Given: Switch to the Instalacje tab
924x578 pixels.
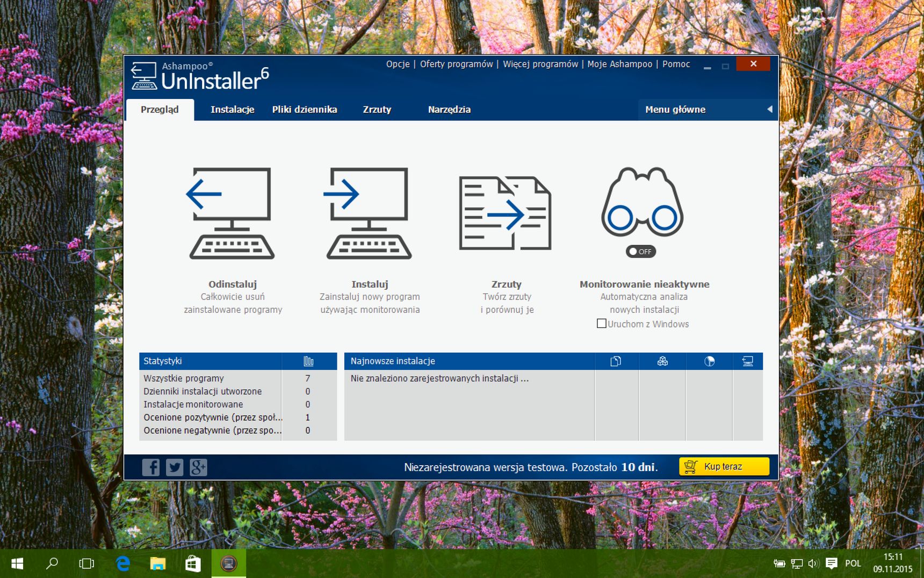Looking at the screenshot, I should pyautogui.click(x=232, y=110).
